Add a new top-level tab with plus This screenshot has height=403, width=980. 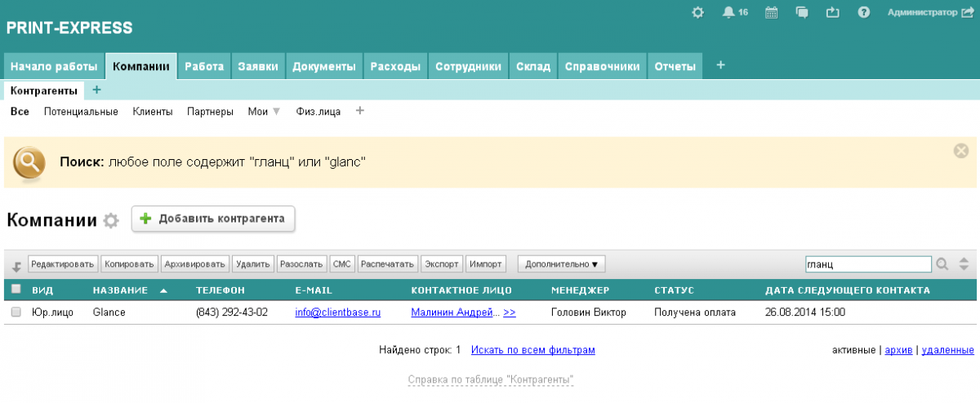coord(720,65)
